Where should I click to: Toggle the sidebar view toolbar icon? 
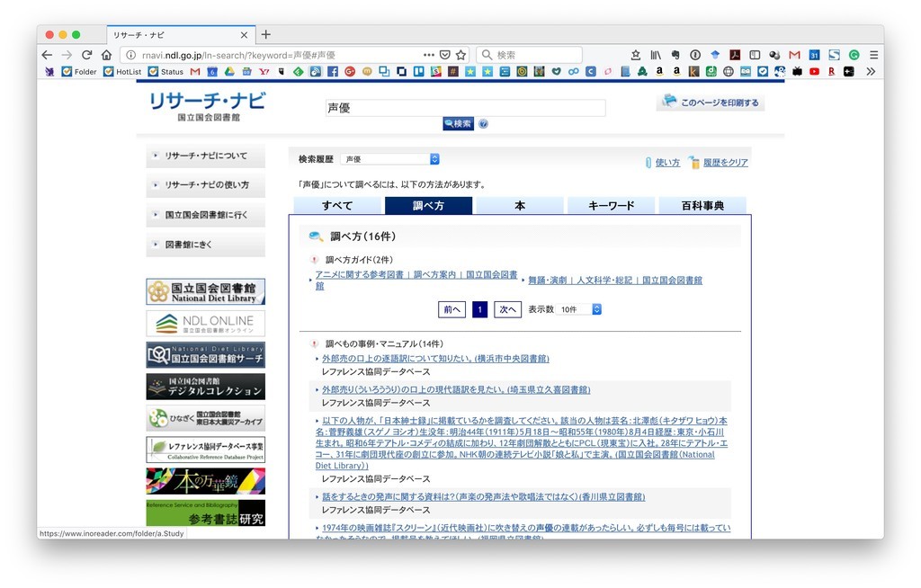(755, 55)
